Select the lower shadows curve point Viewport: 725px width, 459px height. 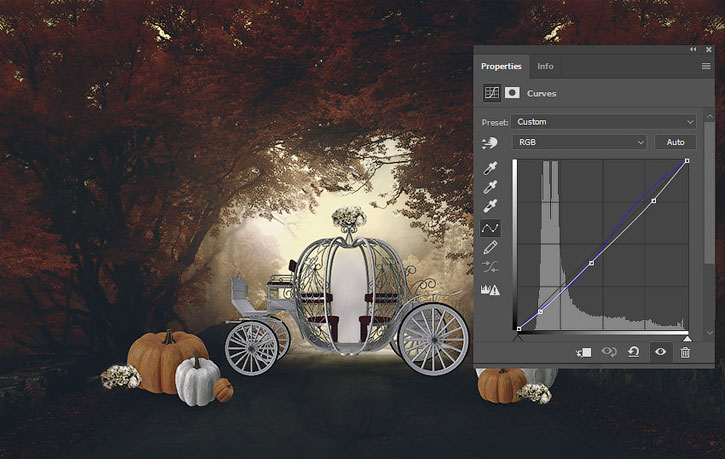540,312
